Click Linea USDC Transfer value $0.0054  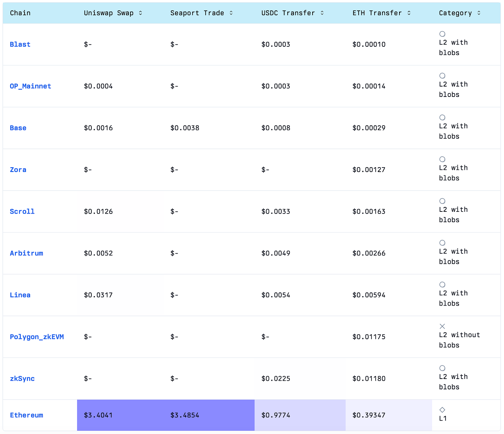(x=276, y=295)
